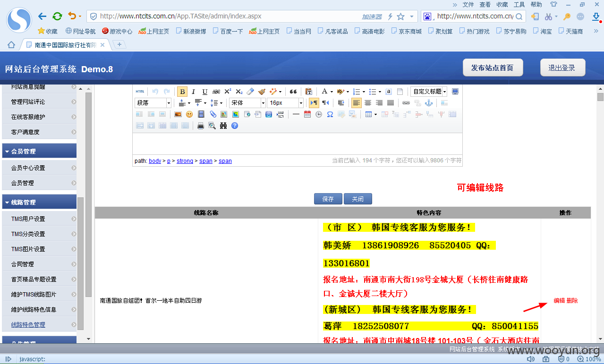Image resolution: width=604 pixels, height=364 pixels.
Task: Select the format painter brush
Action: pos(262,92)
